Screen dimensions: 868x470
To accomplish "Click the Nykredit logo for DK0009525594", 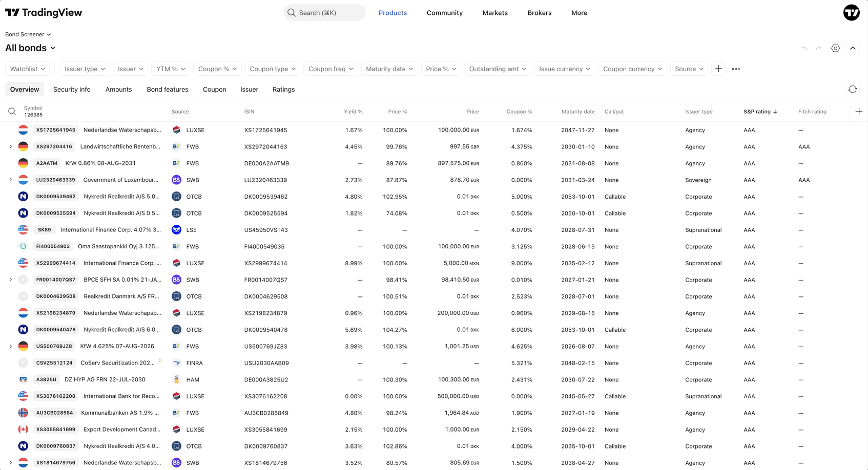I will coord(23,213).
